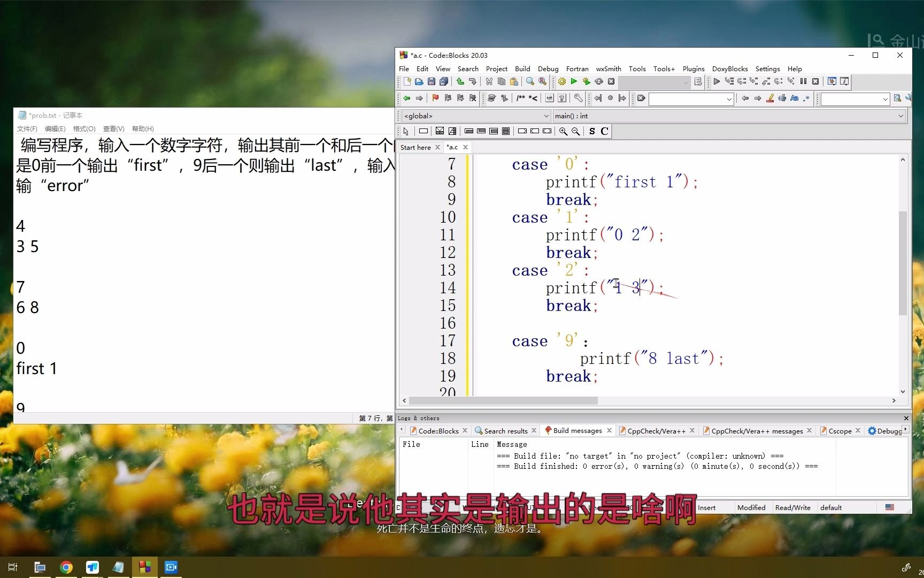
Task: Stop the debugger with its X icon
Action: [815, 82]
